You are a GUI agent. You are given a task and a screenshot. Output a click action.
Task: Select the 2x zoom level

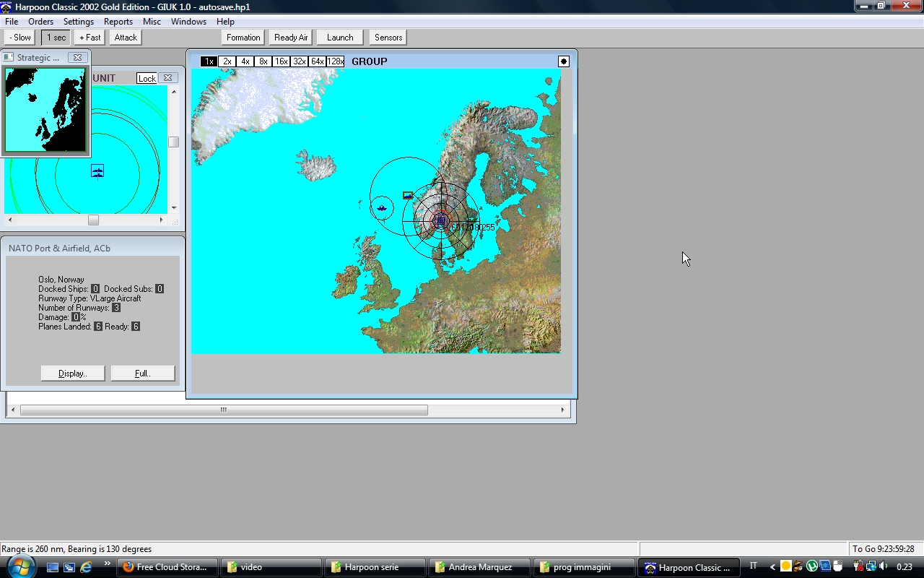[227, 61]
